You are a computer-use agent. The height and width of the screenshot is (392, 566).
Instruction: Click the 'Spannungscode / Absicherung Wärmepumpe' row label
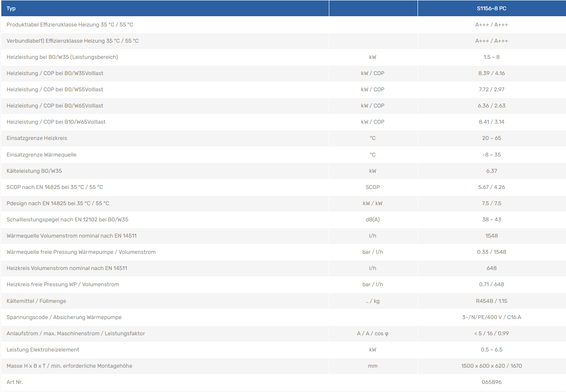tap(64, 317)
